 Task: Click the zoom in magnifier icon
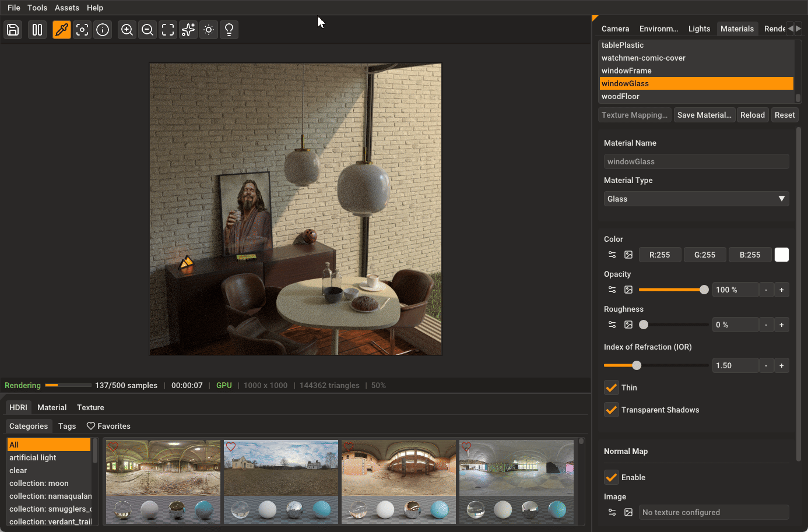(127, 30)
